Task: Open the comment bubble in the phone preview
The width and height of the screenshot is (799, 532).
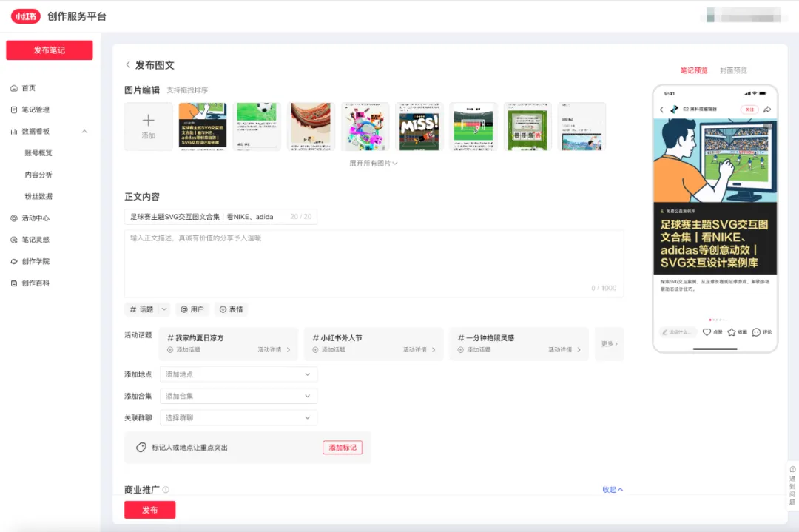Action: [x=755, y=331]
